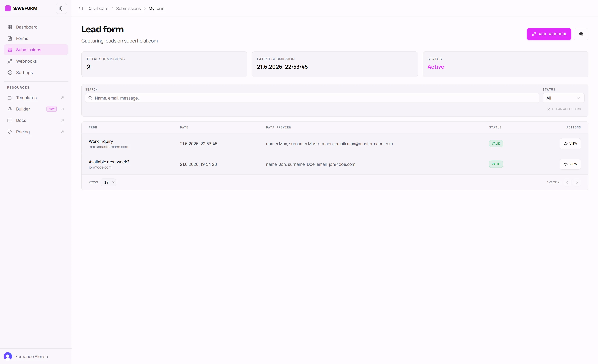
Task: Click the Fernando Alonso user name
Action: (32, 356)
